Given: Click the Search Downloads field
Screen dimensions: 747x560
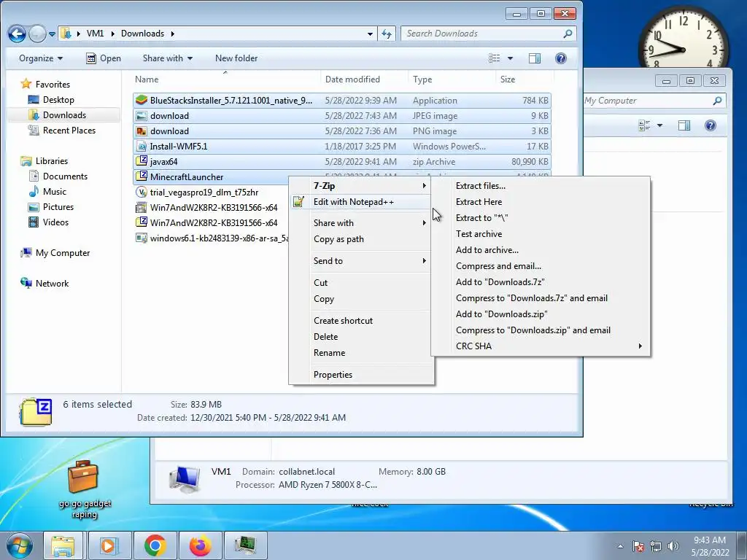Looking at the screenshot, I should (488, 34).
